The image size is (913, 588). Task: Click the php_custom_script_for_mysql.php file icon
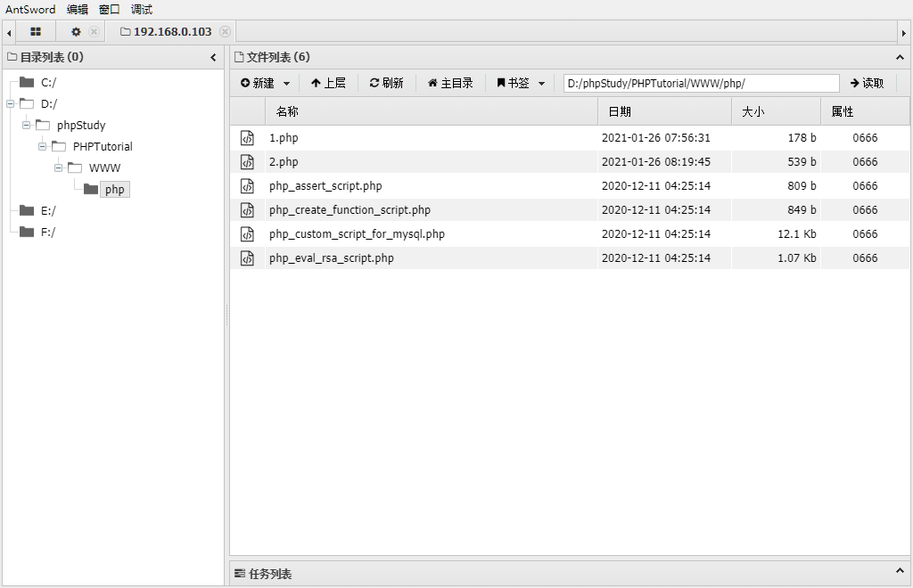248,234
